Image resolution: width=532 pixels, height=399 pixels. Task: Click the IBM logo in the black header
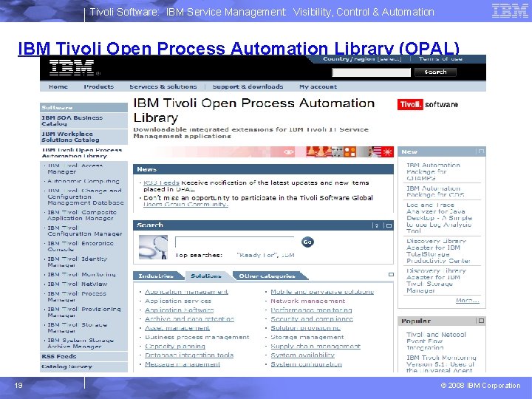72,67
